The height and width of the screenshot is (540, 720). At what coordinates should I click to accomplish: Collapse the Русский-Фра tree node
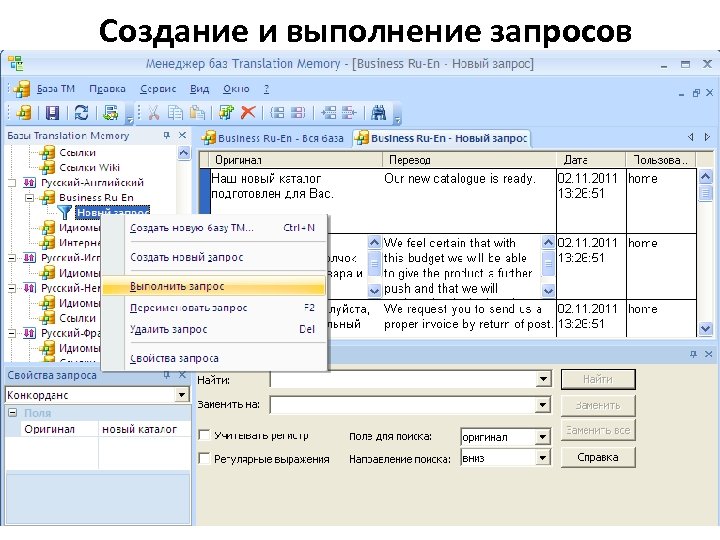pyautogui.click(x=12, y=333)
